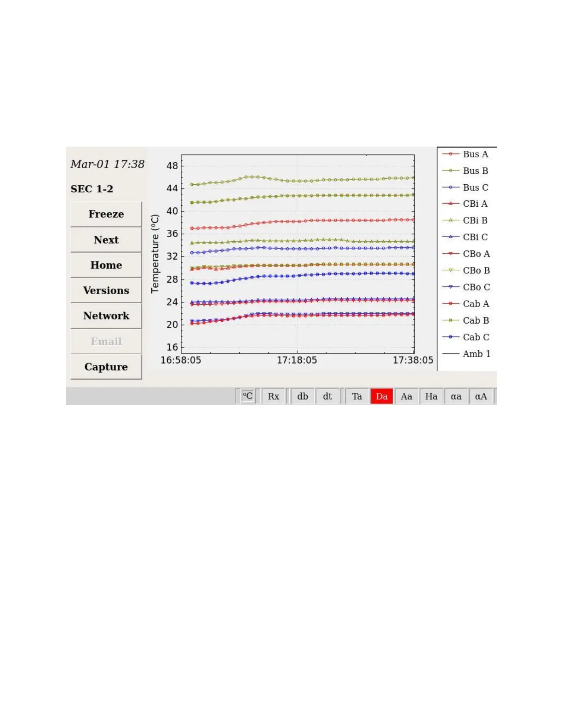Toggle CBo B series in legend
This screenshot has height=728, width=563.
(466, 270)
